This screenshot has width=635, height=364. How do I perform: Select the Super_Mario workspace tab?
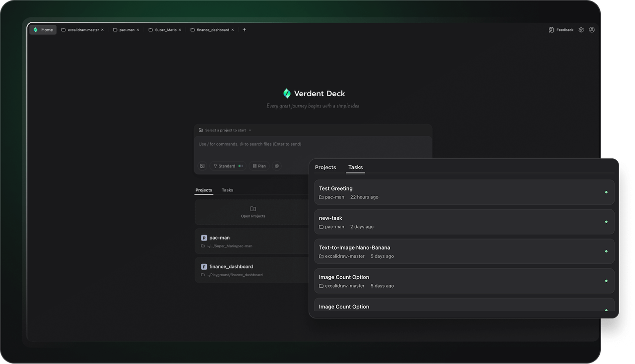click(x=165, y=29)
